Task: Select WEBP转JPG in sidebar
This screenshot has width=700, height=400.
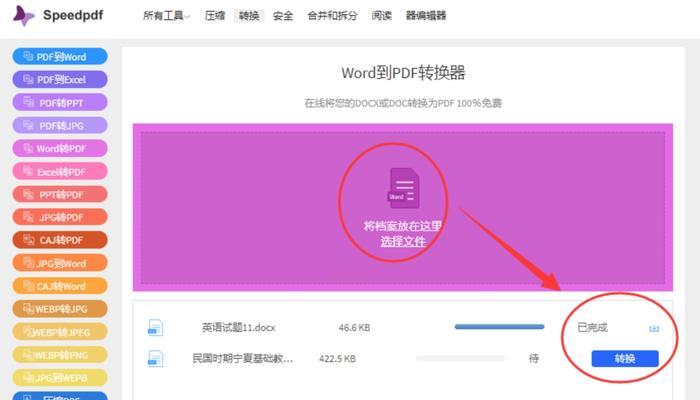Action: [x=60, y=308]
